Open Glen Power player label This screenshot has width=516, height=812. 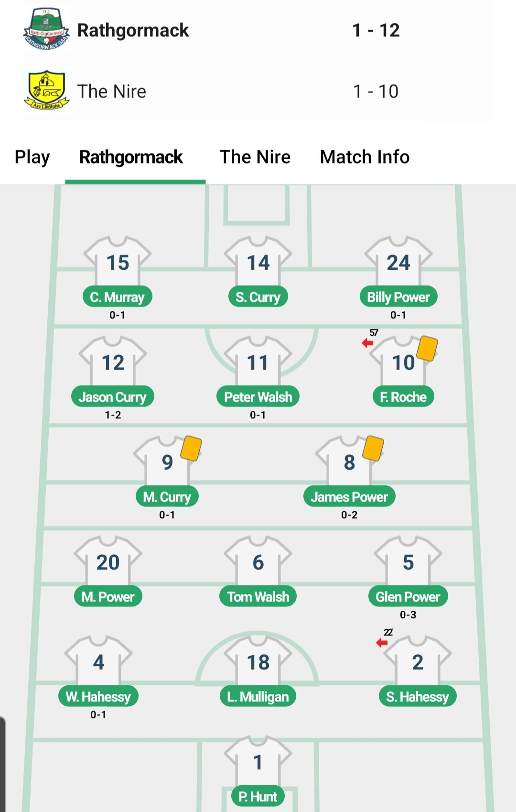tap(408, 597)
